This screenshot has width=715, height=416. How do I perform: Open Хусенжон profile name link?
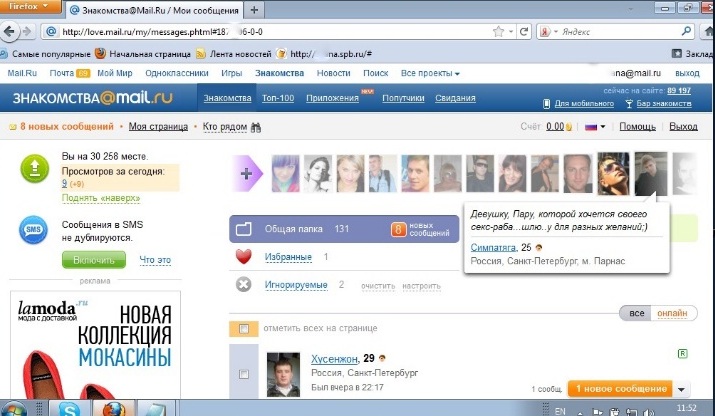(x=334, y=359)
